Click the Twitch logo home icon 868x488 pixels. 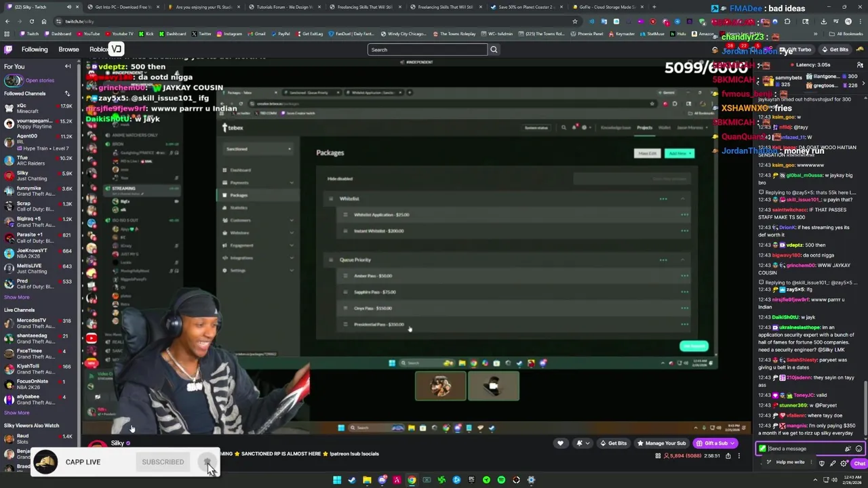[8, 49]
